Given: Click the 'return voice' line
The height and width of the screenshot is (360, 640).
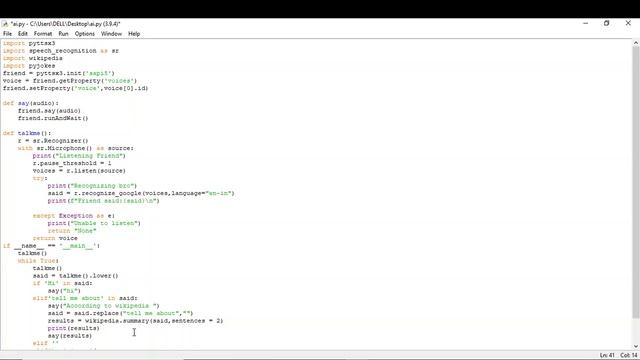Looking at the screenshot, I should click(x=55, y=238).
